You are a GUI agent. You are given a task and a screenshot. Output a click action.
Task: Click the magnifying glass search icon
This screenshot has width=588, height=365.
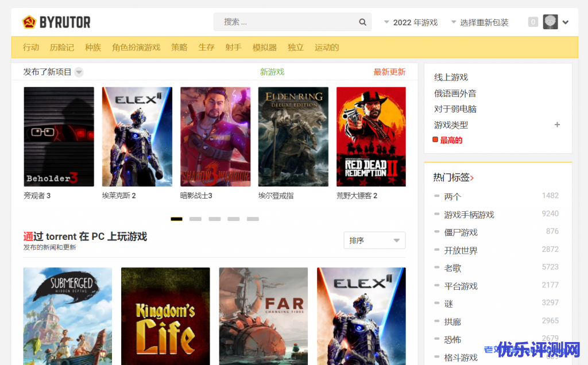click(362, 22)
